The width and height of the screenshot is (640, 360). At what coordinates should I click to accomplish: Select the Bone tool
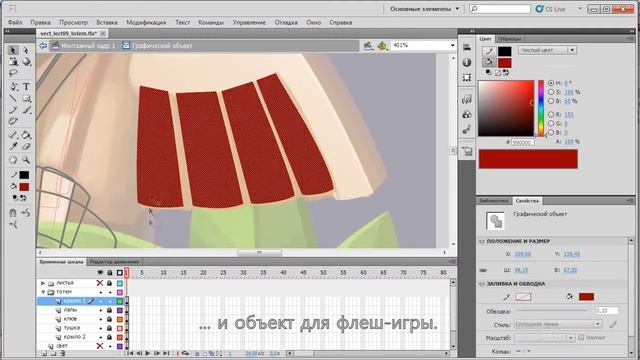click(x=13, y=135)
